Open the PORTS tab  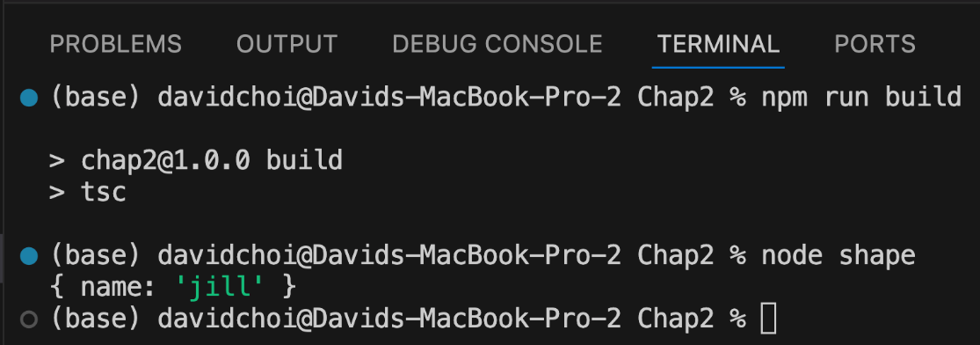pos(875,45)
